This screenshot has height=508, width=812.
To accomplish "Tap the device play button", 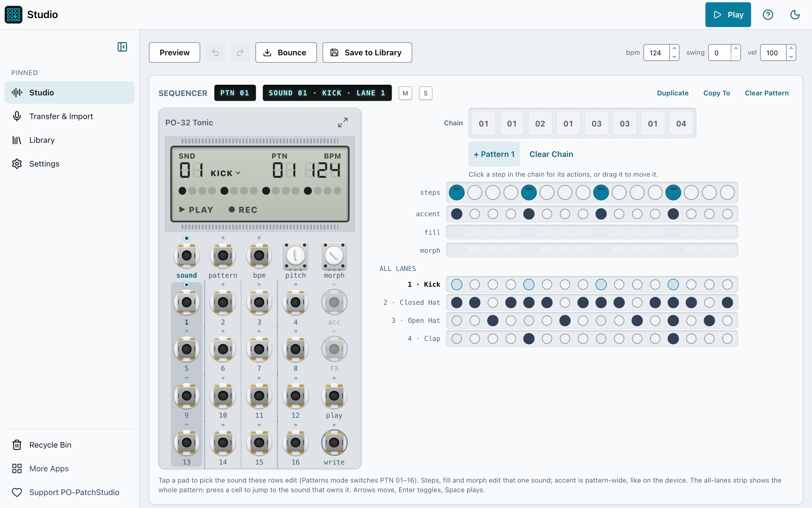I will pos(334,396).
